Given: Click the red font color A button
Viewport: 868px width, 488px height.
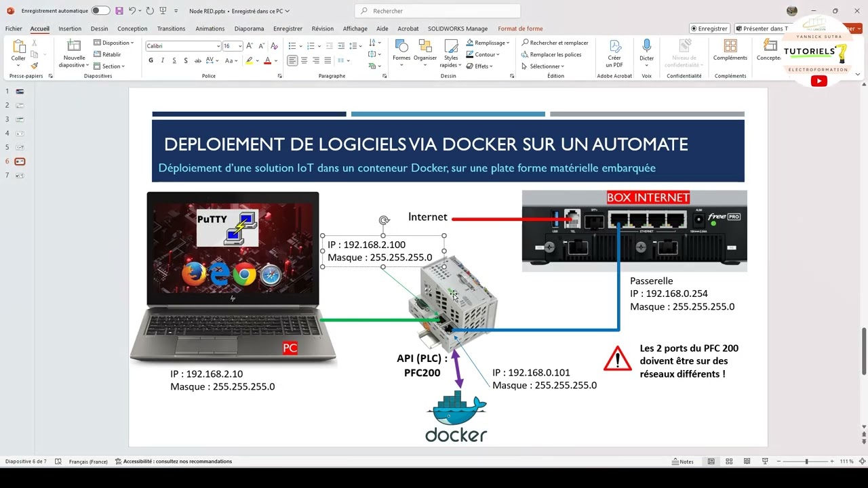Looking at the screenshot, I should point(267,60).
